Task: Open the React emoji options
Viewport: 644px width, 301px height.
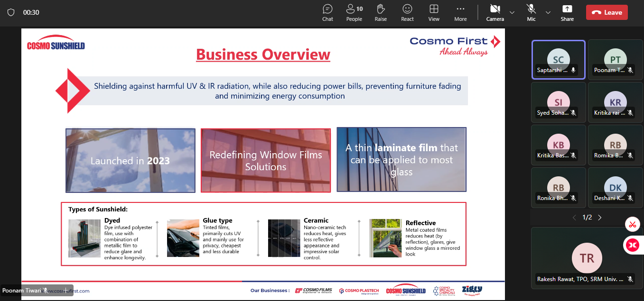Action: point(407,13)
